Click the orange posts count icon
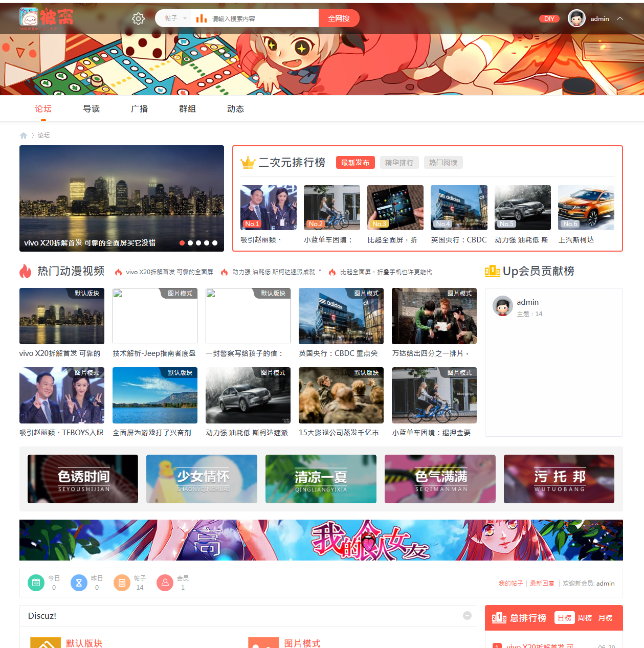This screenshot has width=644, height=648. coord(122,583)
